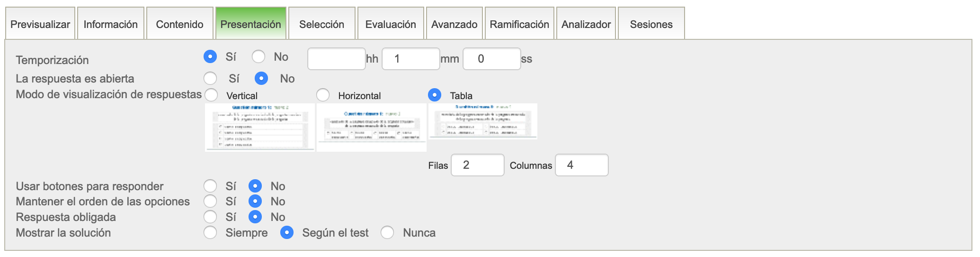The height and width of the screenshot is (257, 980).
Task: Click the Tabla layout preview thumbnail
Action: 482,121
